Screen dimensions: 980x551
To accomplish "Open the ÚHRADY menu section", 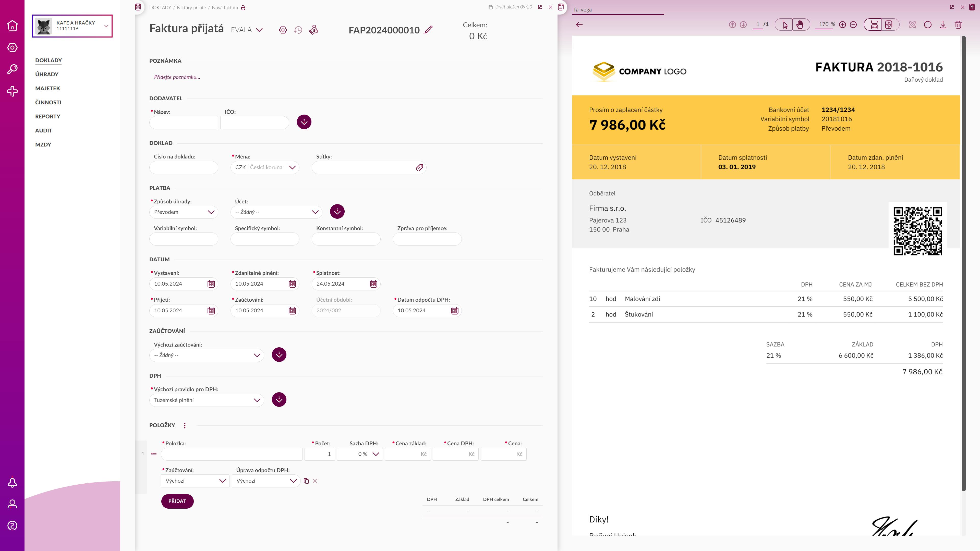I will pyautogui.click(x=47, y=74).
